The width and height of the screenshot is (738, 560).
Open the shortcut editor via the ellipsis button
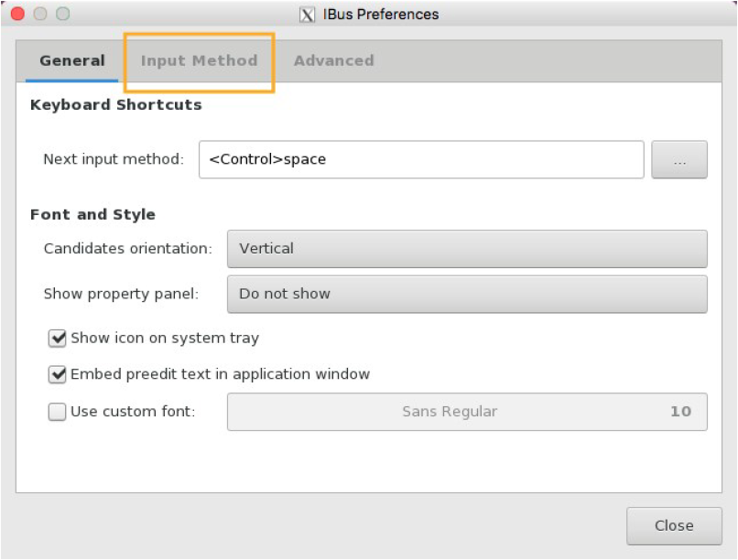678,159
